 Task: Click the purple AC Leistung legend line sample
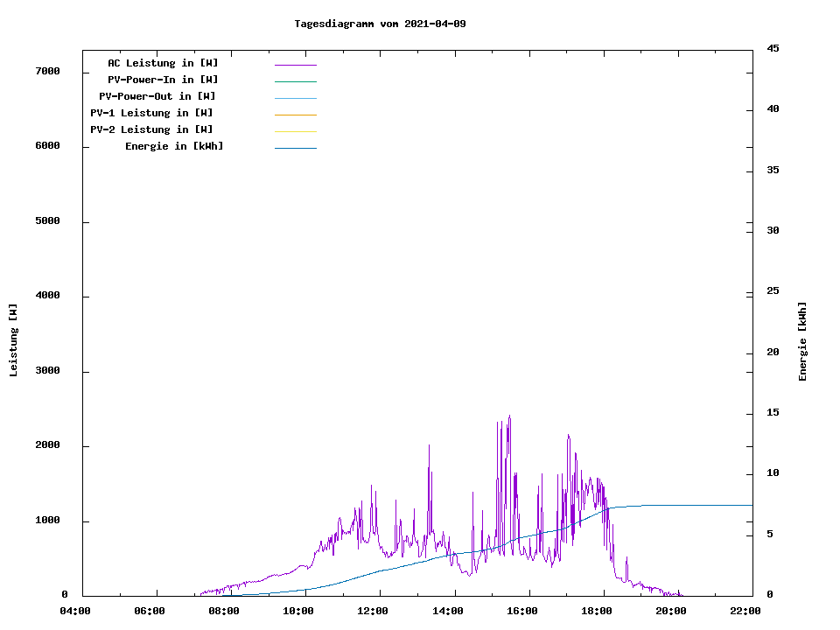295,65
